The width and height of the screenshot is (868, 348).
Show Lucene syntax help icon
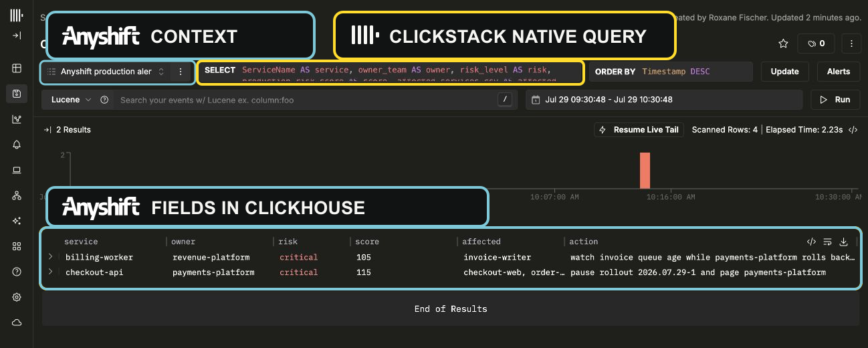point(104,100)
